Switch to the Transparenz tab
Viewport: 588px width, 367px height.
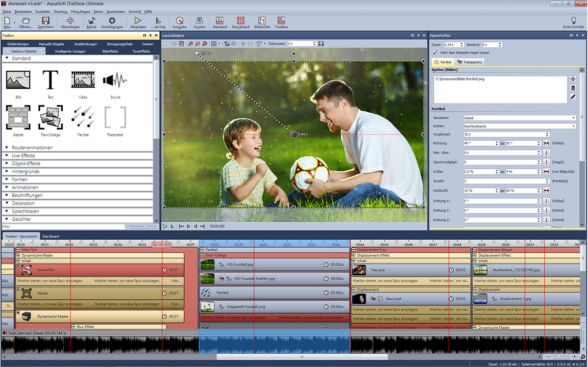tap(469, 62)
